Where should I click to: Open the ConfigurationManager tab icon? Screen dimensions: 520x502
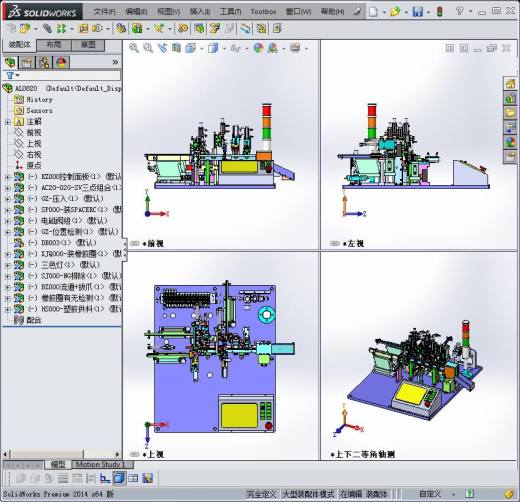click(x=44, y=62)
